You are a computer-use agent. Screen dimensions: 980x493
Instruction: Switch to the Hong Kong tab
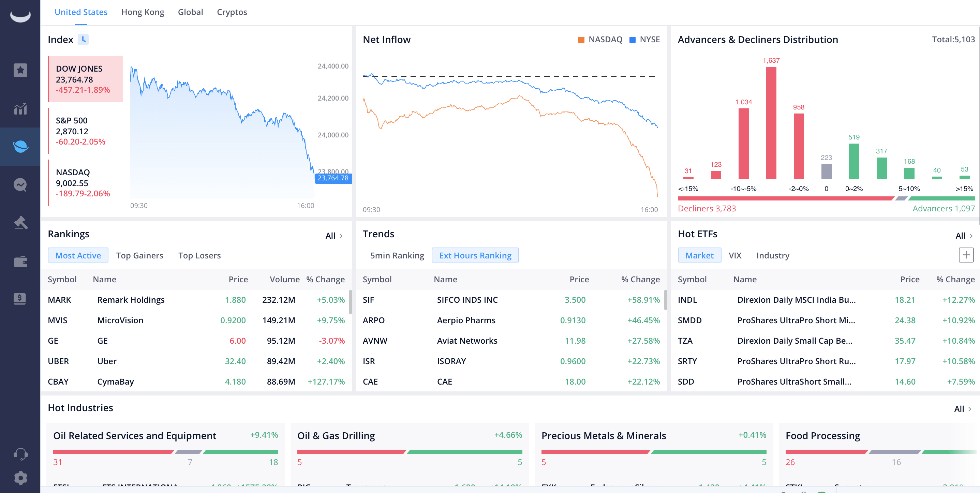click(x=143, y=12)
